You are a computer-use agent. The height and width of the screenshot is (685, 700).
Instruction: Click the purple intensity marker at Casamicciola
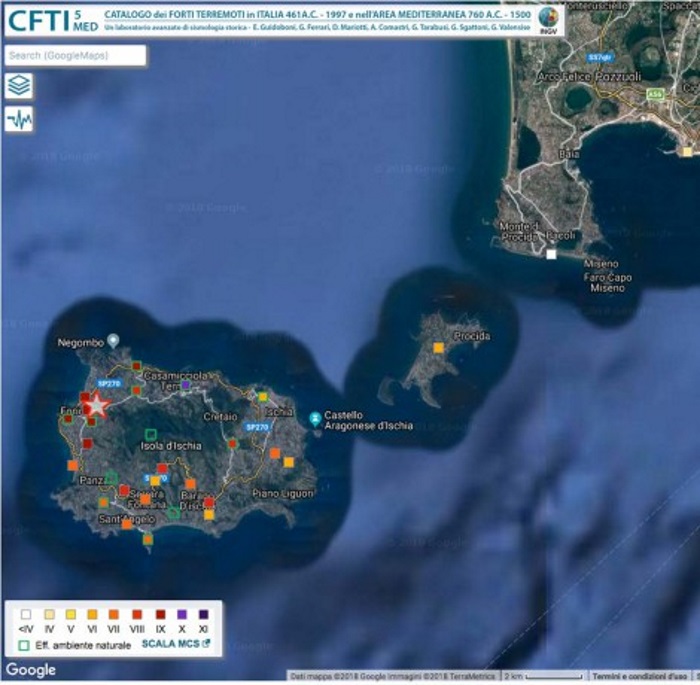pos(185,385)
